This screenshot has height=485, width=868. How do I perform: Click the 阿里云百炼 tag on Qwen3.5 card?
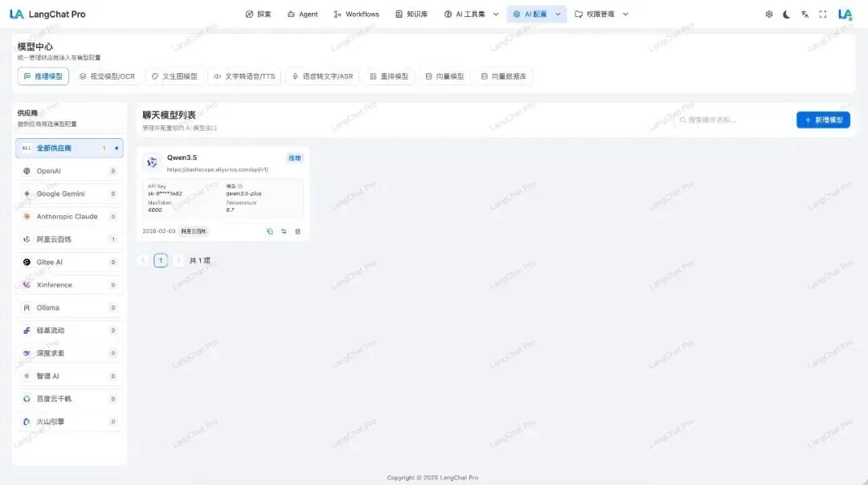[193, 231]
